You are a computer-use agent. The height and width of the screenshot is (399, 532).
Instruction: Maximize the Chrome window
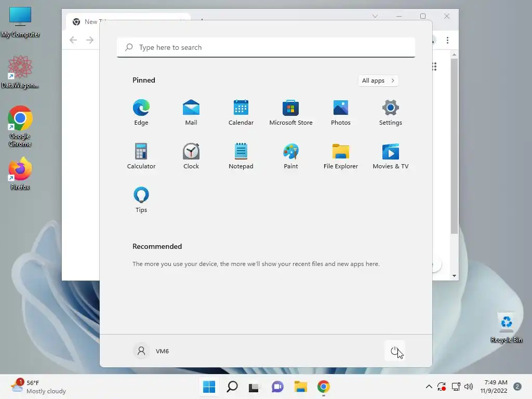tap(423, 16)
